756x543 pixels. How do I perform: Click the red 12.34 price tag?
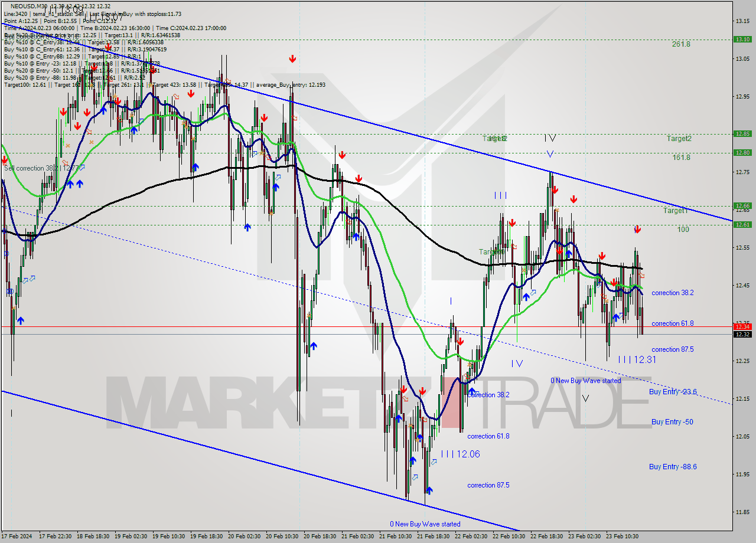click(742, 326)
